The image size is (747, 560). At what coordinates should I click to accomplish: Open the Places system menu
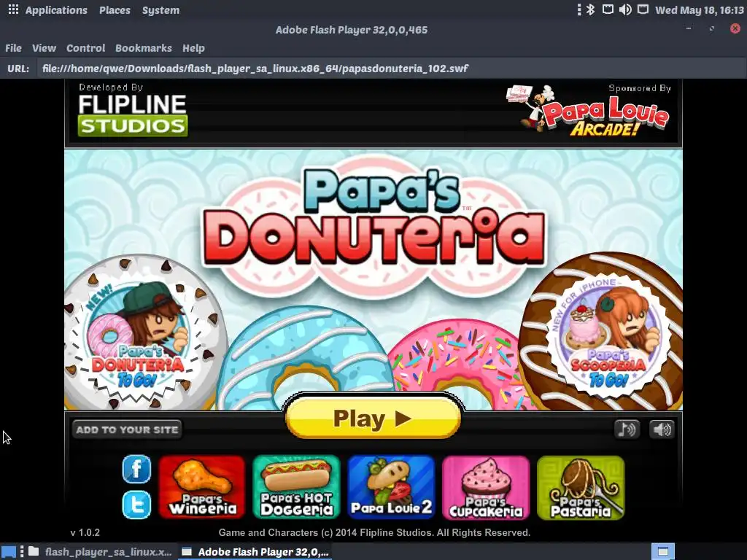115,10
